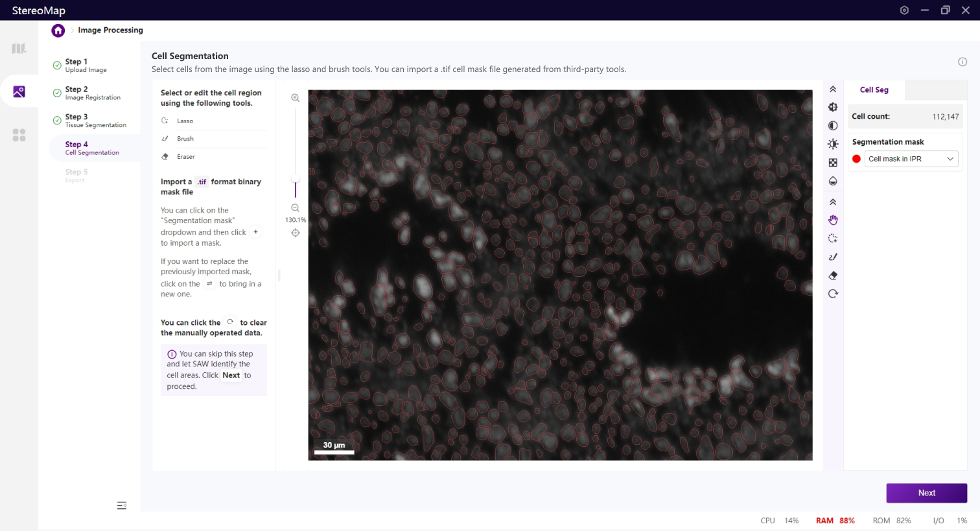Open the brightness sun icon
The width and height of the screenshot is (980, 531).
(833, 144)
